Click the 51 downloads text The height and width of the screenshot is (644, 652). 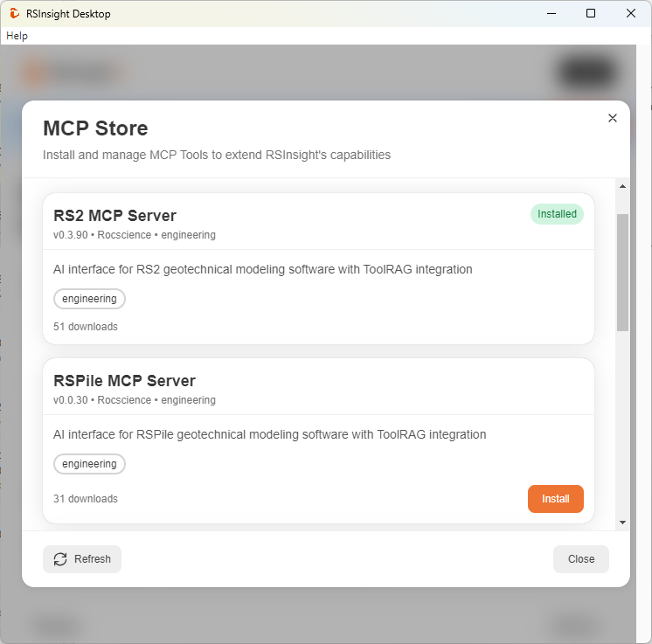coord(86,326)
